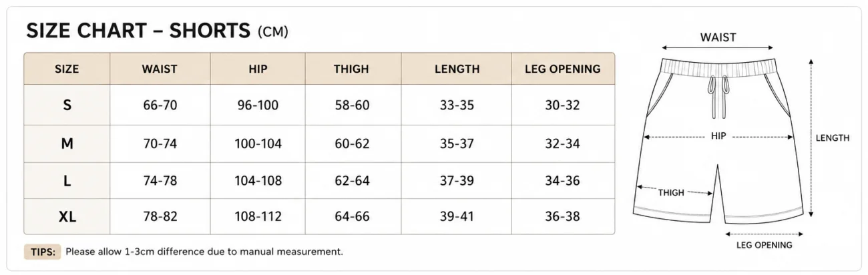
Task: Select the HIP column header
Action: (x=258, y=69)
